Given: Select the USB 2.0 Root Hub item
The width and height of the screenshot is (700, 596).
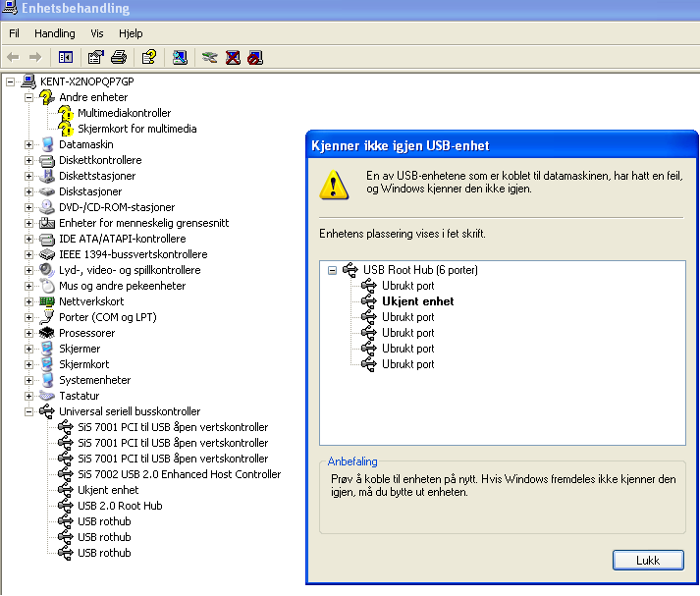Looking at the screenshot, I should [120, 506].
